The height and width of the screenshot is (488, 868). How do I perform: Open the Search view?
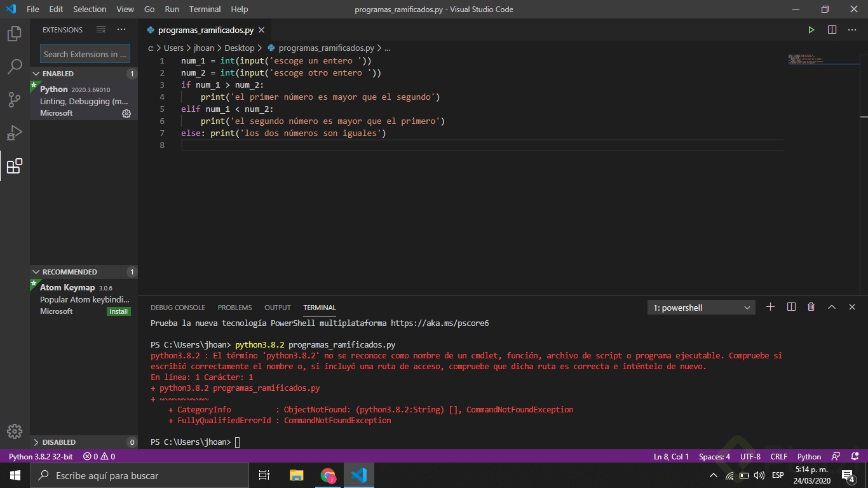(x=14, y=67)
